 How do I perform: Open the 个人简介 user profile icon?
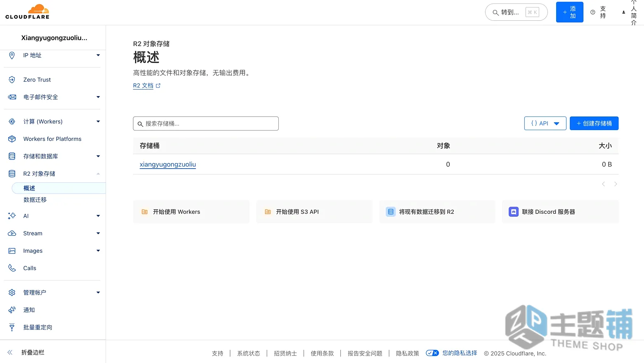coord(624,12)
